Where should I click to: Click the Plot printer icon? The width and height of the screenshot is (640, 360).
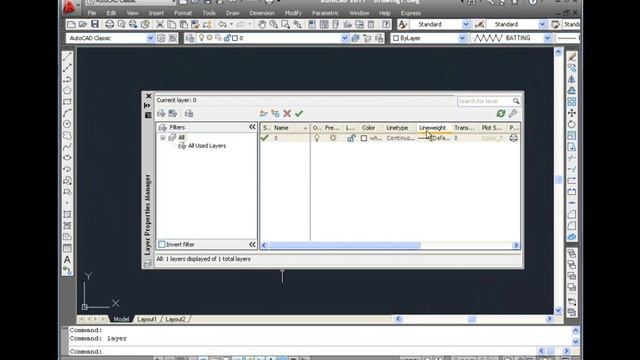point(109,24)
